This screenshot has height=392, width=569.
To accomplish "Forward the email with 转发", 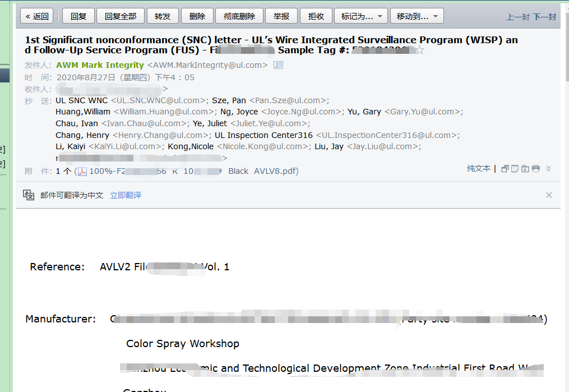I will [x=163, y=16].
